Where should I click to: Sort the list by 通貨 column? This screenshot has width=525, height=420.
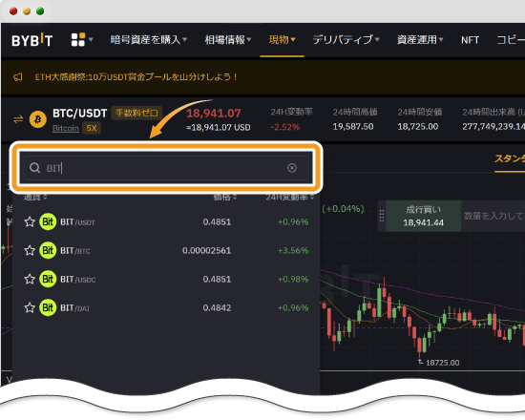pos(35,197)
